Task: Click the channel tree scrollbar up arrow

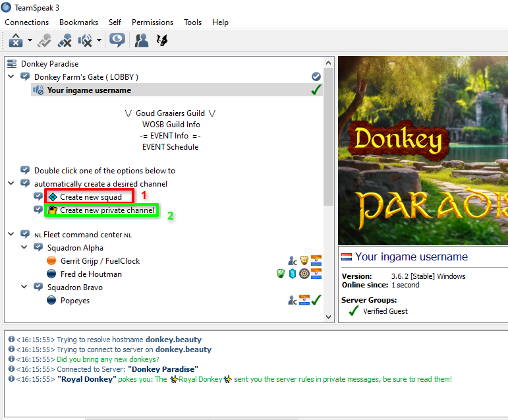Action: click(x=328, y=63)
